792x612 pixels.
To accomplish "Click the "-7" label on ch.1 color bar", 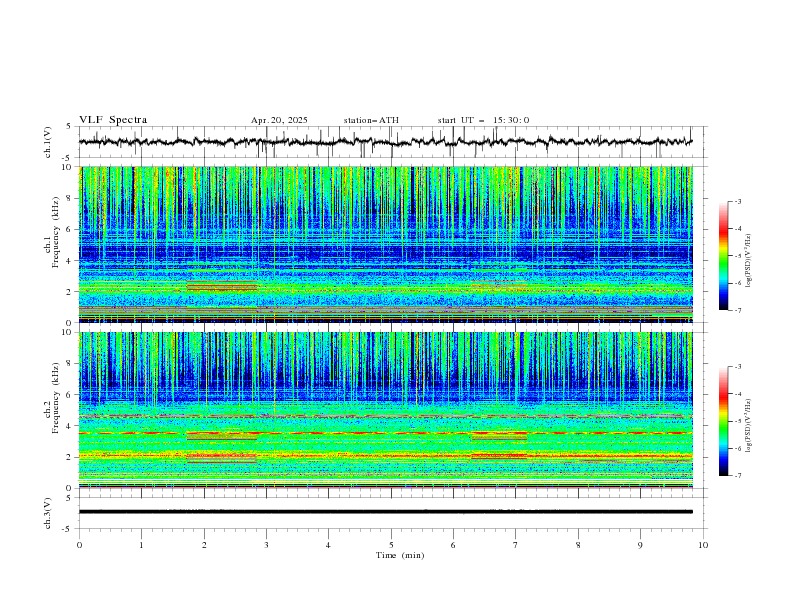I will pyautogui.click(x=737, y=311).
